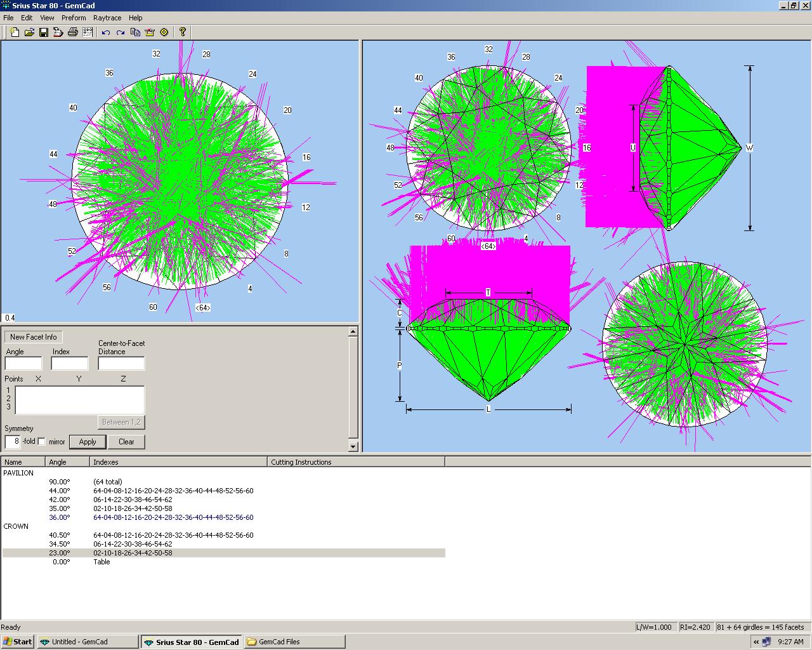Screen dimensions: 812x650
Task: Redo with the forward arrow icon
Action: click(x=121, y=32)
